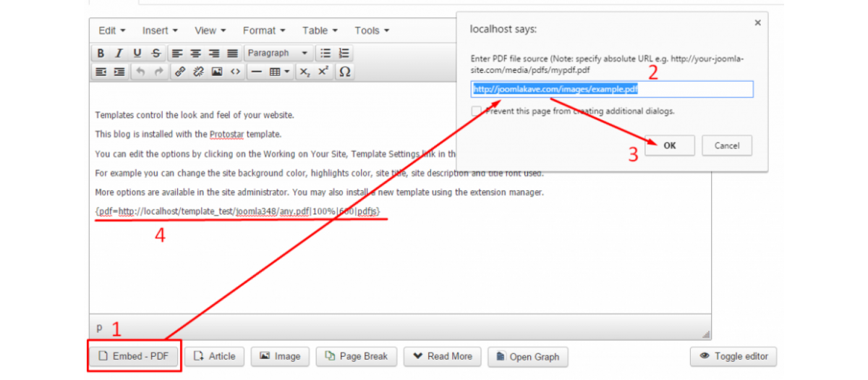Align text left
The height and width of the screenshot is (380, 868).
(178, 53)
